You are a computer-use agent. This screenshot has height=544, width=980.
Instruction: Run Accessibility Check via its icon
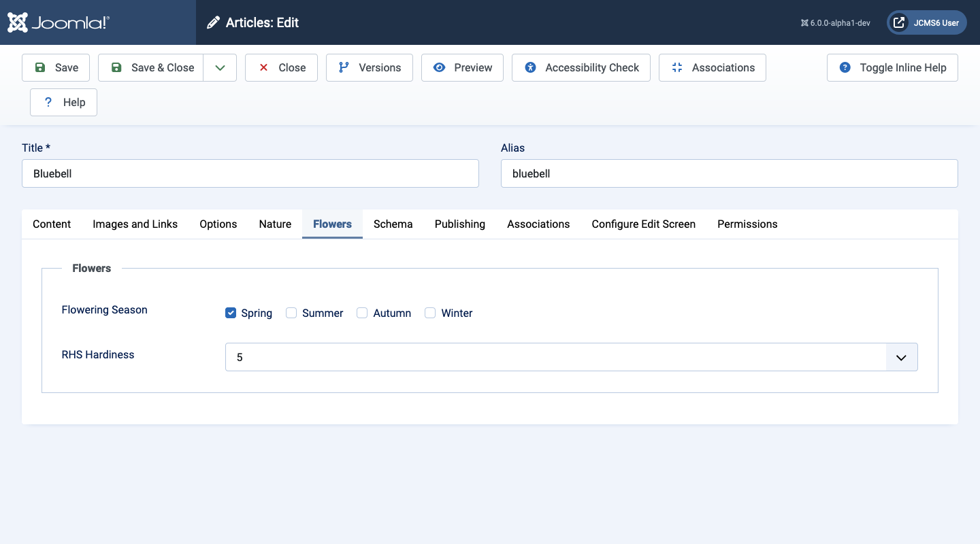point(531,67)
